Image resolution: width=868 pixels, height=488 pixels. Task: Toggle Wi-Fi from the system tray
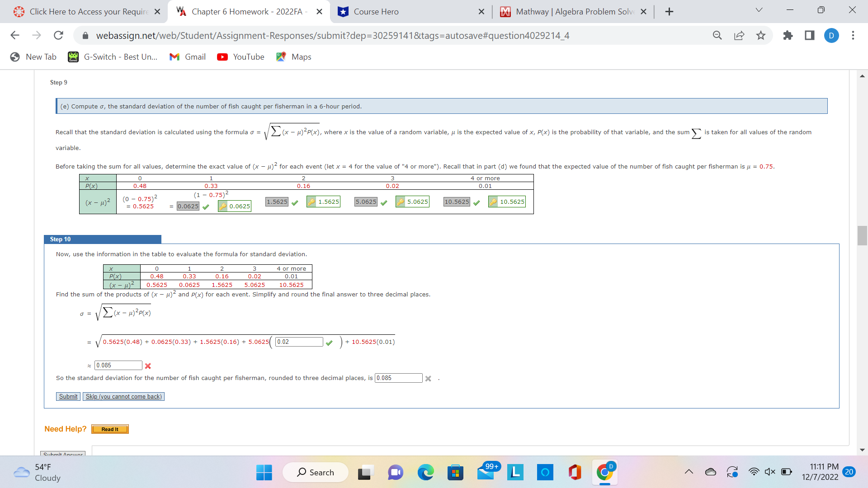pyautogui.click(x=754, y=471)
